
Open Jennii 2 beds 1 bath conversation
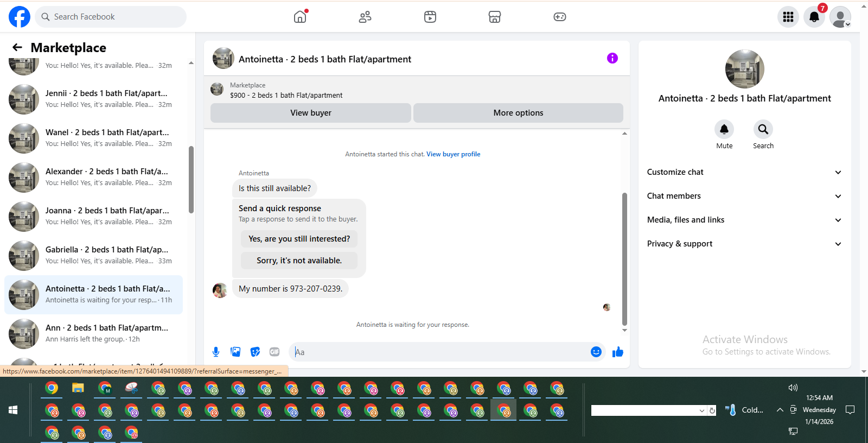[x=93, y=99]
